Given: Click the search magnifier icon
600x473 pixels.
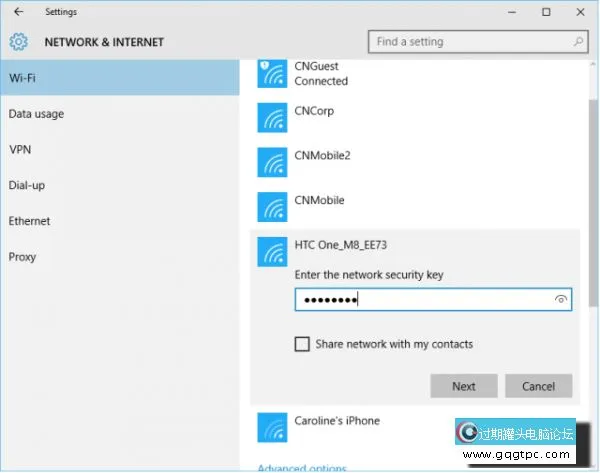Looking at the screenshot, I should [579, 42].
